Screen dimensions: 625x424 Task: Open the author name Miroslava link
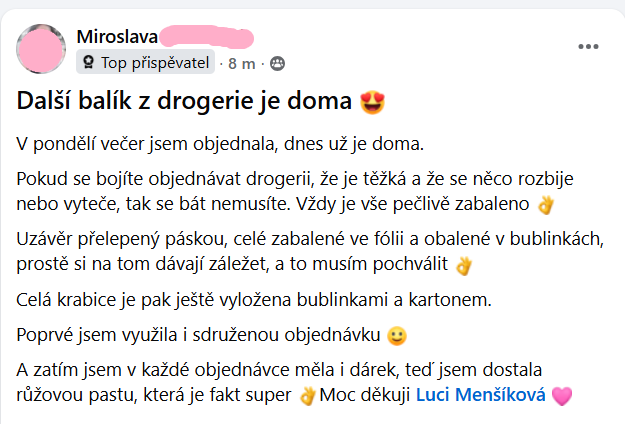point(115,37)
